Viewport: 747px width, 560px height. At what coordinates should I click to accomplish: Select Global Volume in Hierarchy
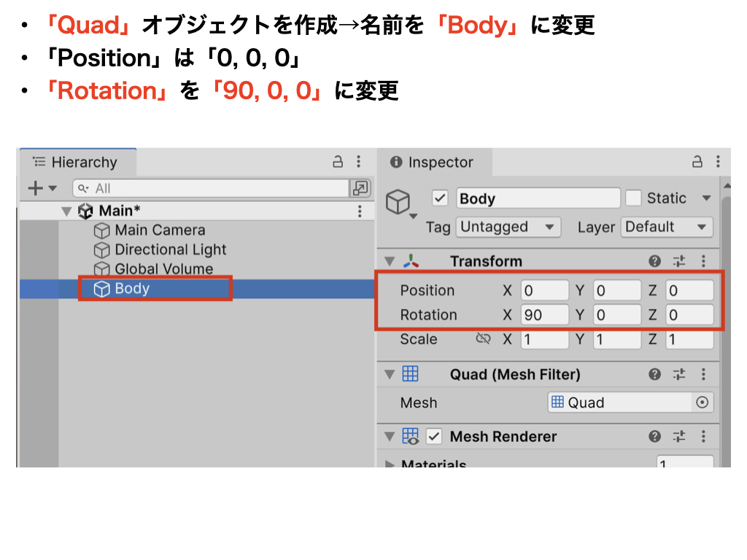(x=164, y=268)
